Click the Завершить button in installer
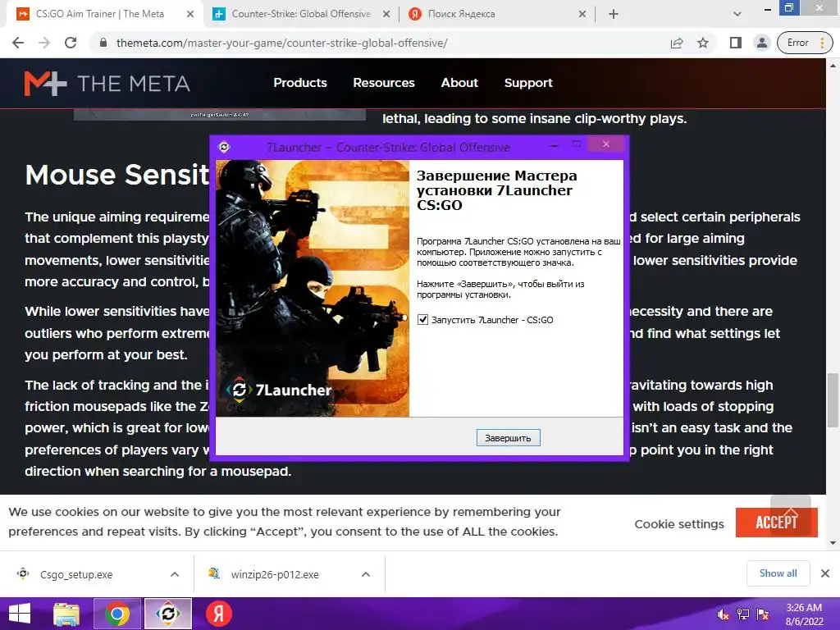The height and width of the screenshot is (630, 840). click(x=508, y=438)
